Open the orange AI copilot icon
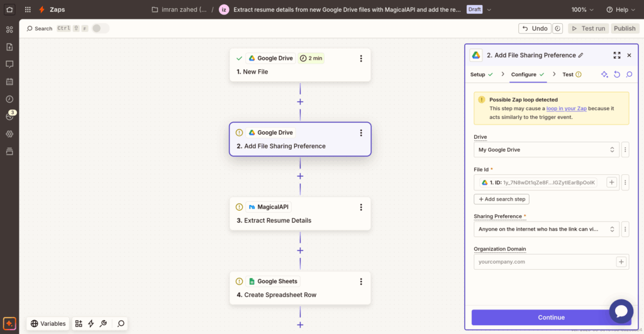This screenshot has height=334, width=644. (9, 323)
